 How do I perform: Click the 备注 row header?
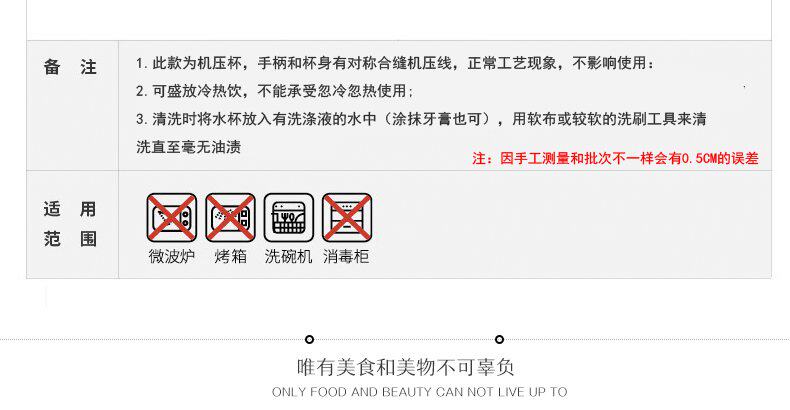pos(70,66)
